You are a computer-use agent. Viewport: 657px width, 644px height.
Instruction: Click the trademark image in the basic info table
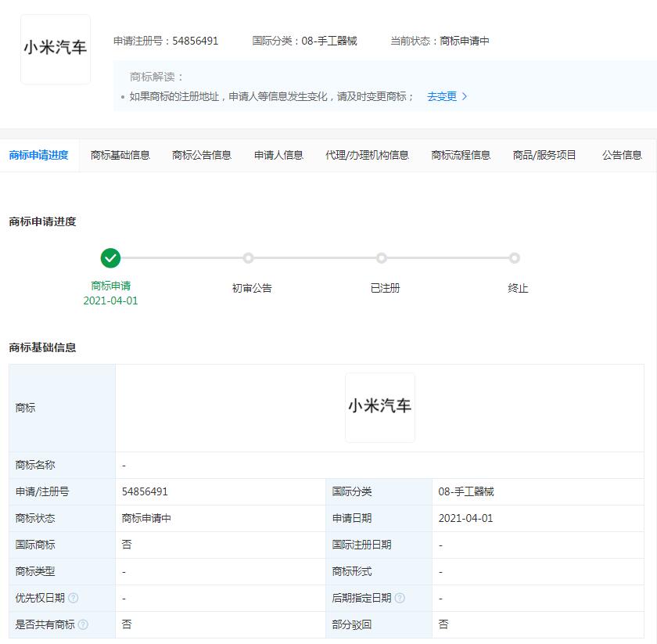point(380,407)
